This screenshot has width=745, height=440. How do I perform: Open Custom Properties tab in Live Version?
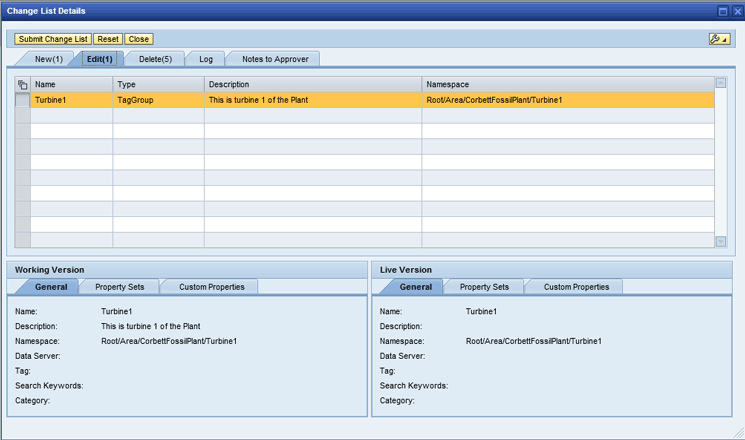click(575, 287)
